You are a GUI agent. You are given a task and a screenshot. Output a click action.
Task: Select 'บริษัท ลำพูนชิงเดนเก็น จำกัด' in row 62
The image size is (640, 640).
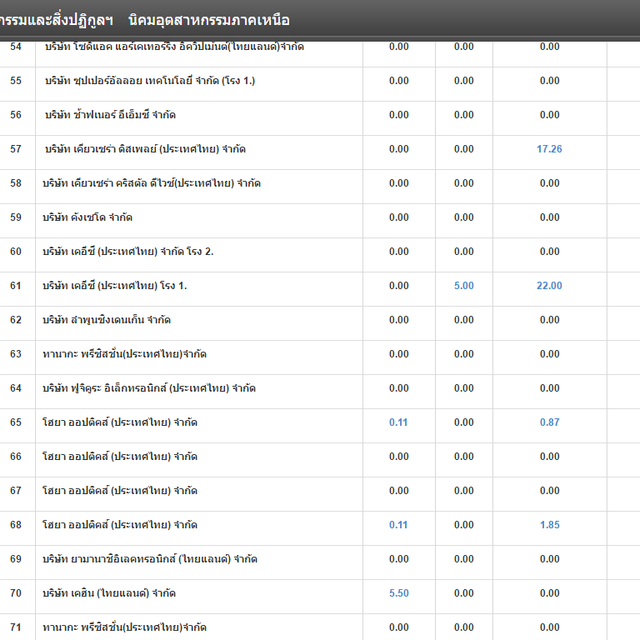107,320
